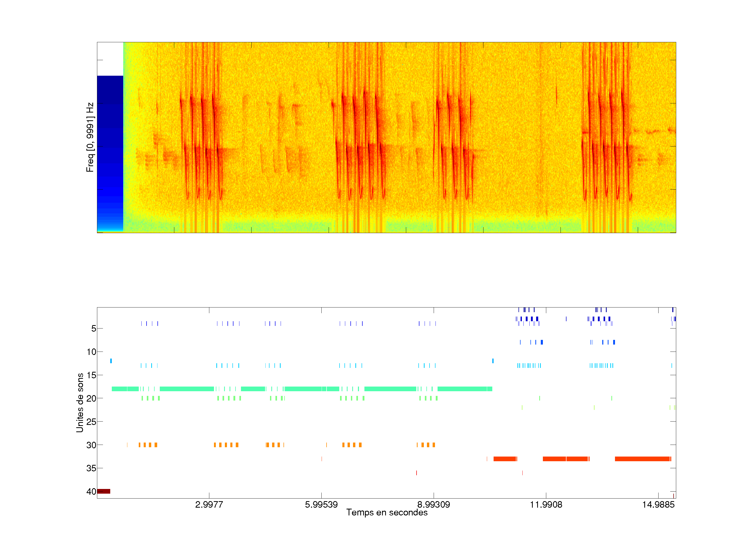Image resolution: width=747 pixels, height=560 pixels.
Task: Click the white block atop the blue region
Action: coord(110,59)
